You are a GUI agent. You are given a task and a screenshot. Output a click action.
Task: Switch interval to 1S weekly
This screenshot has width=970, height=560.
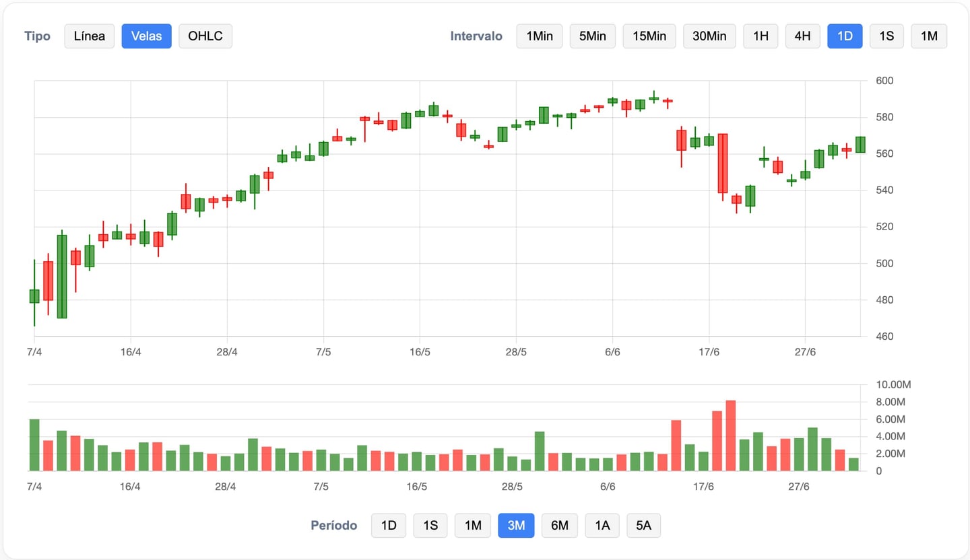[886, 36]
